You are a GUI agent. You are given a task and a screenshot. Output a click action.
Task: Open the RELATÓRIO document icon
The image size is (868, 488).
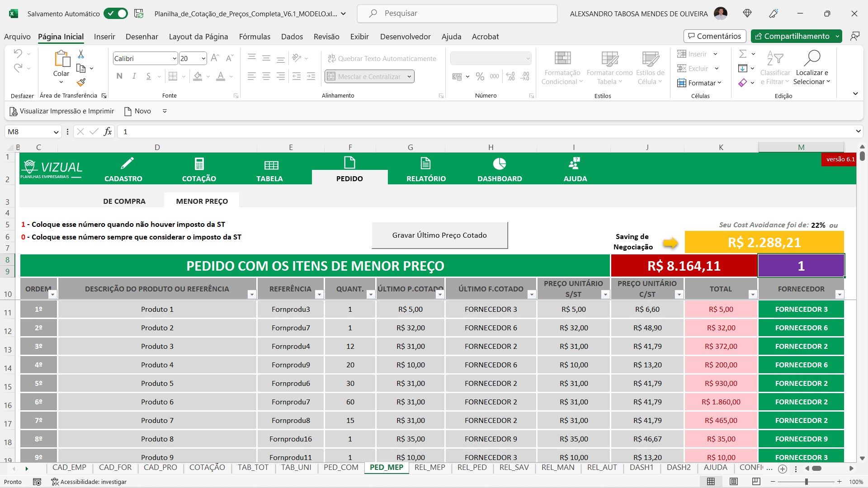click(x=425, y=163)
